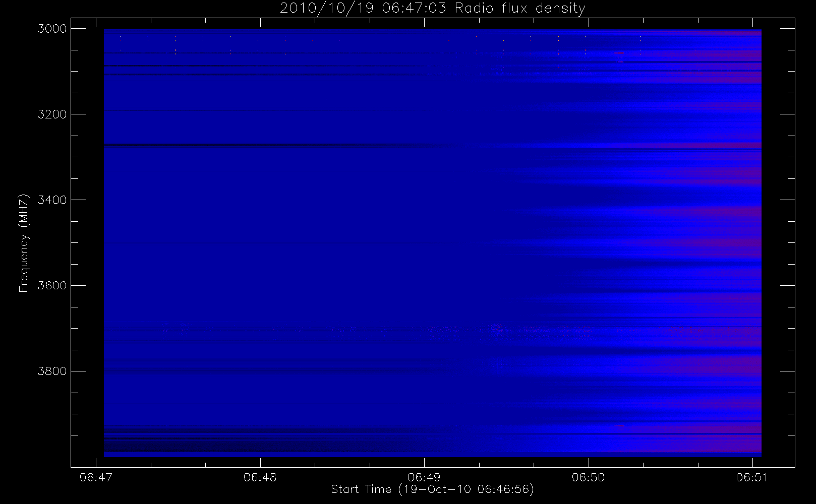Screen dimensions: 816x504
Task: Click the 06:50 time tick label
Action: pyautogui.click(x=589, y=477)
